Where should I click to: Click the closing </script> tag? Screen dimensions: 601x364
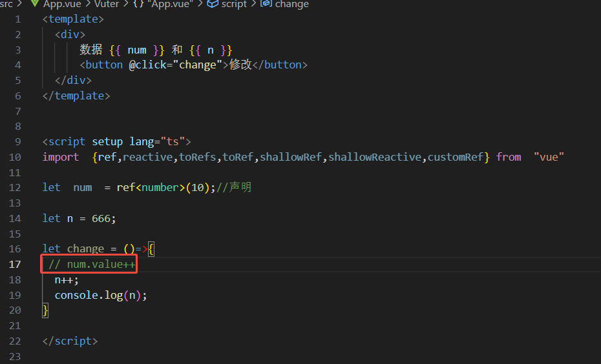click(x=70, y=341)
